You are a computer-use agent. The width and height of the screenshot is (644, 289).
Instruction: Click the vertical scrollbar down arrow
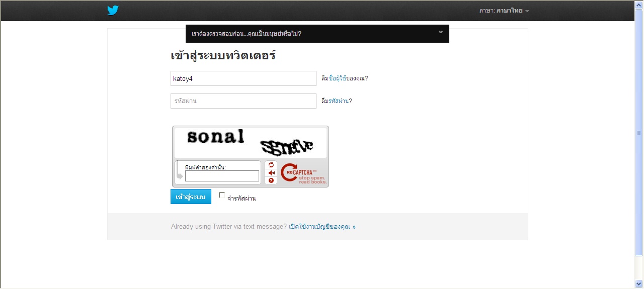coord(639,284)
